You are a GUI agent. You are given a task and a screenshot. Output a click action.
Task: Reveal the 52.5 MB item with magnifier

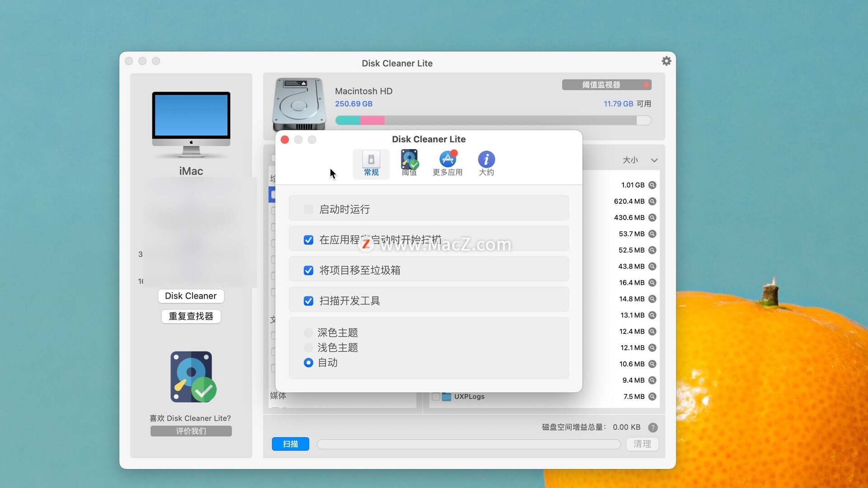click(x=652, y=250)
